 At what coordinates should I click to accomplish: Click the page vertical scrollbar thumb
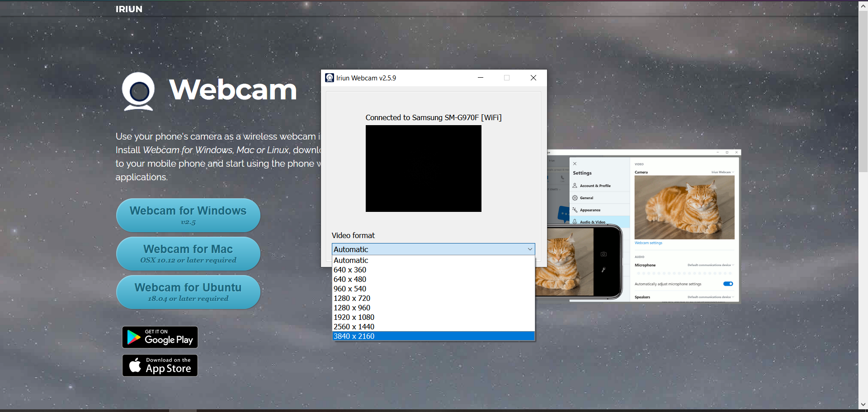(x=863, y=91)
